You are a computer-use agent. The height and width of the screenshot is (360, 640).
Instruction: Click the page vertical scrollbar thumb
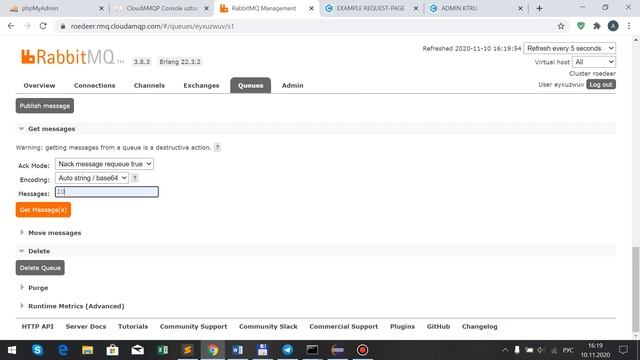click(x=636, y=289)
